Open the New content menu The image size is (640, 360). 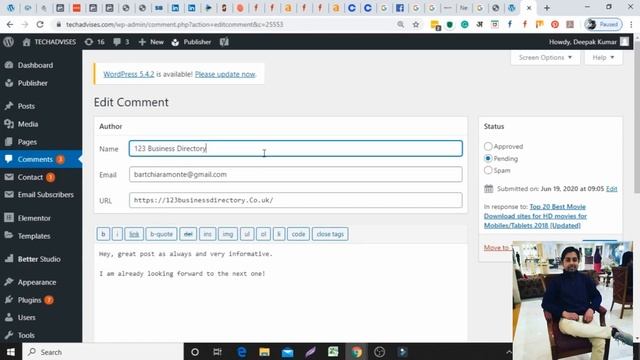point(151,42)
